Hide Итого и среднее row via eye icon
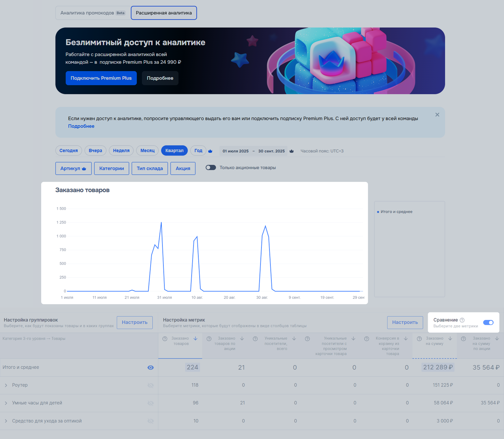 (x=151, y=367)
